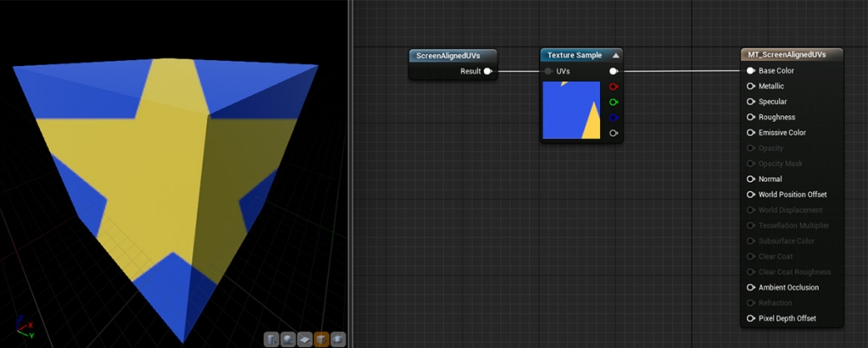Click the Emissive Color input pin
The image size is (868, 348).
(751, 133)
